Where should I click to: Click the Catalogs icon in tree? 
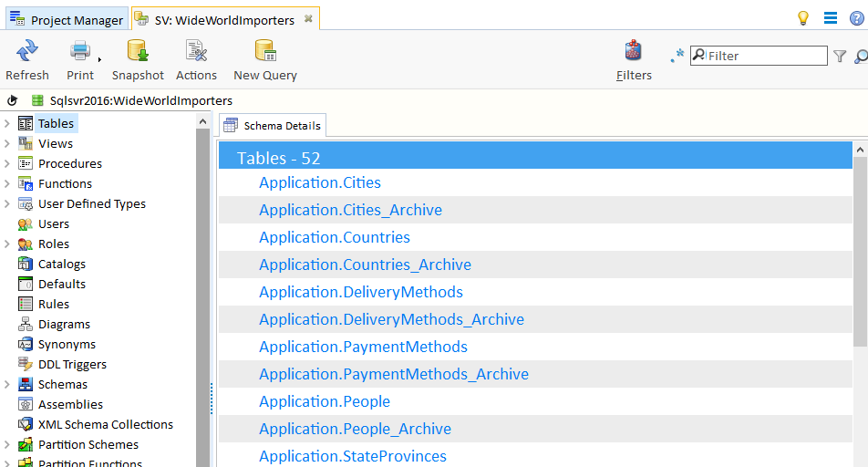click(25, 264)
